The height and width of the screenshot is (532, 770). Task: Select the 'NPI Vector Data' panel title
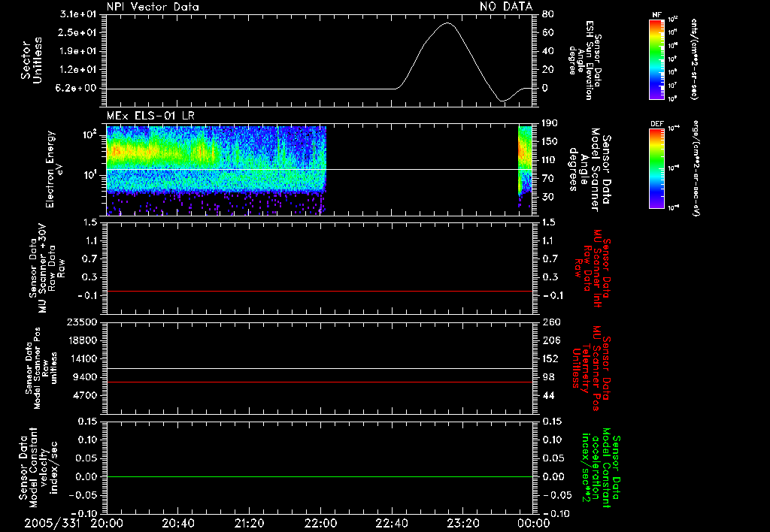click(x=153, y=7)
